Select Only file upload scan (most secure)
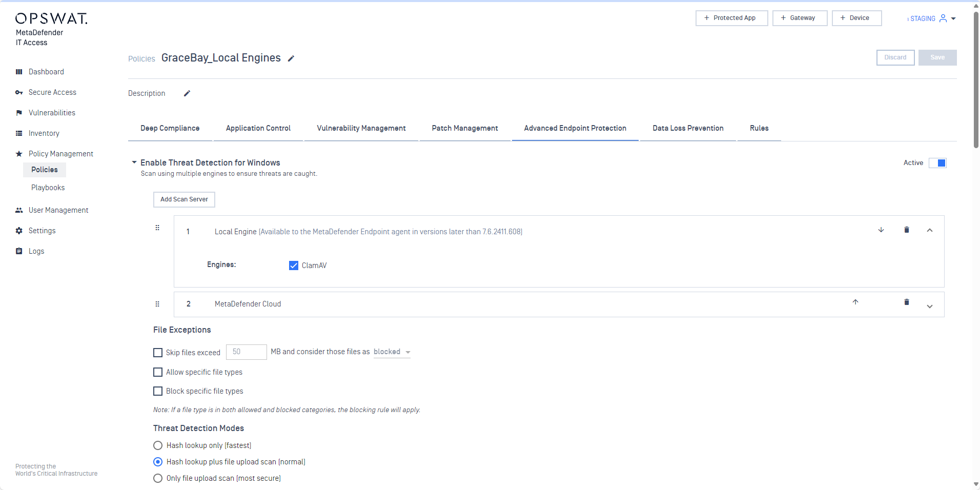 pyautogui.click(x=158, y=478)
